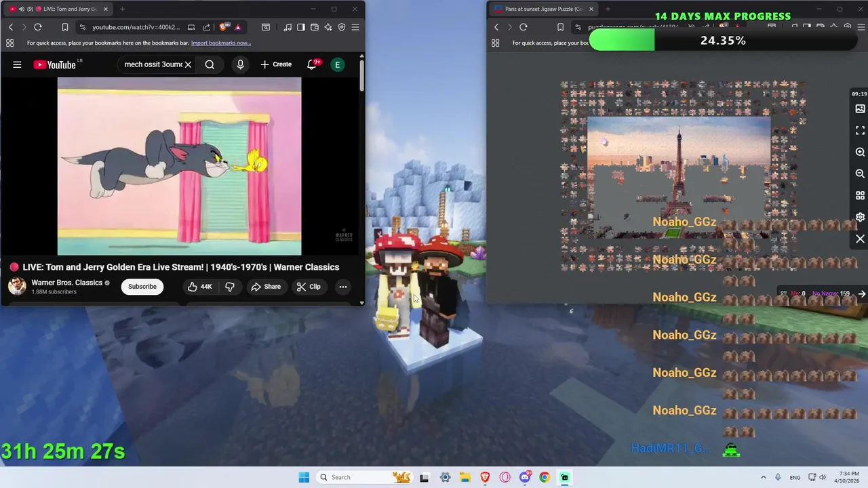Zoom in on the jigsaw puzzle
This screenshot has width=868, height=488.
coord(860,152)
